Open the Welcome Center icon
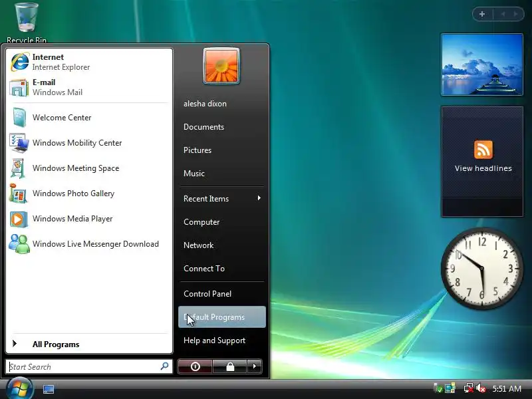Image resolution: width=532 pixels, height=399 pixels. 19,118
